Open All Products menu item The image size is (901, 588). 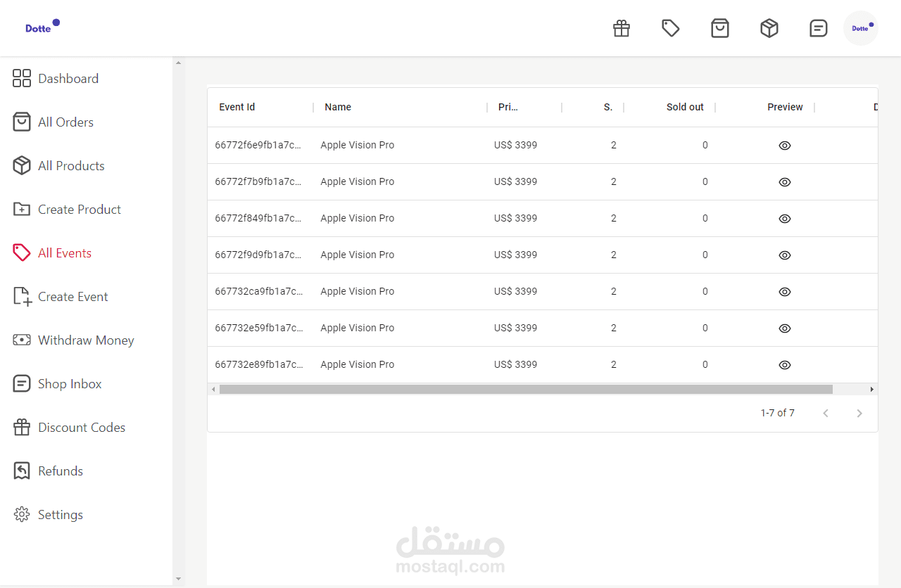71,166
